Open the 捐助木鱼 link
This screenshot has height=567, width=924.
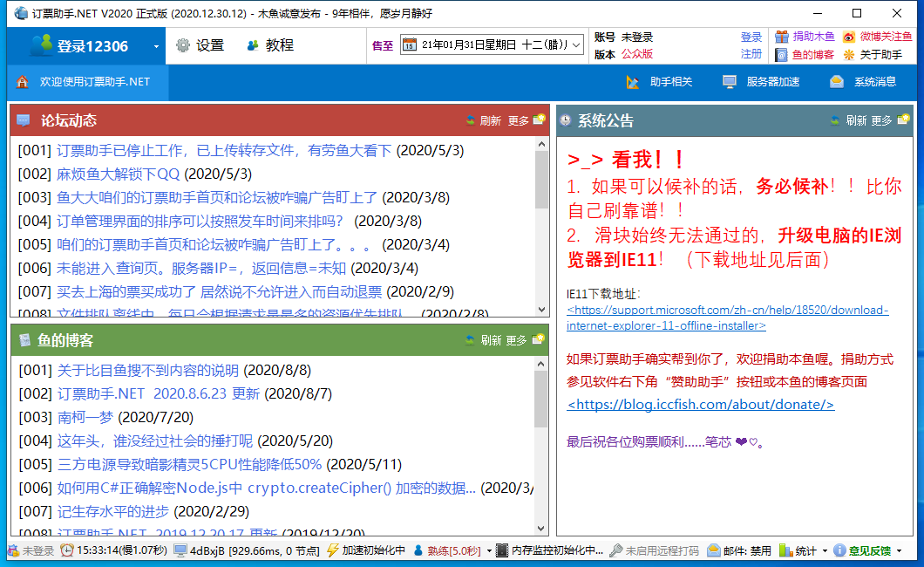pyautogui.click(x=813, y=37)
